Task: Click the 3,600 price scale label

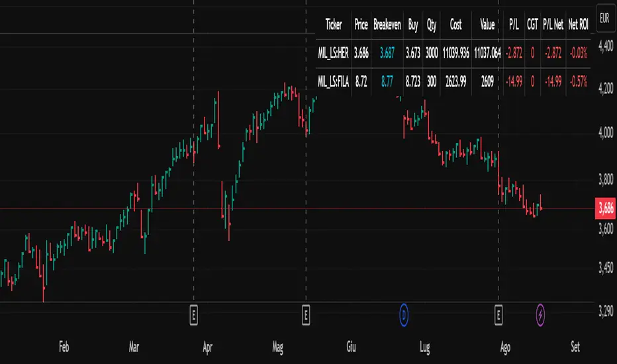Action: [606, 228]
